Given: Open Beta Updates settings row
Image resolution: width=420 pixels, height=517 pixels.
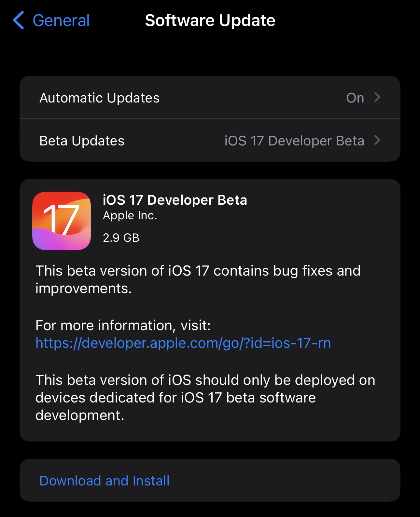Looking at the screenshot, I should [210, 140].
